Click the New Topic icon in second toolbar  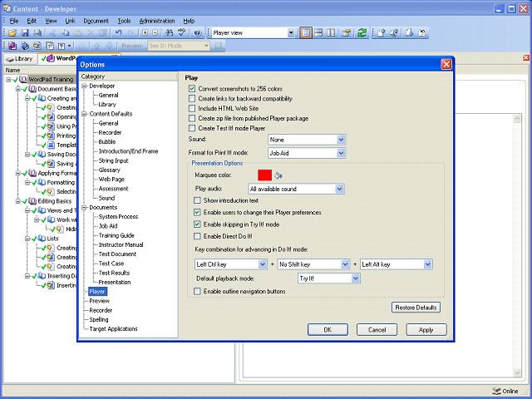tap(37, 46)
